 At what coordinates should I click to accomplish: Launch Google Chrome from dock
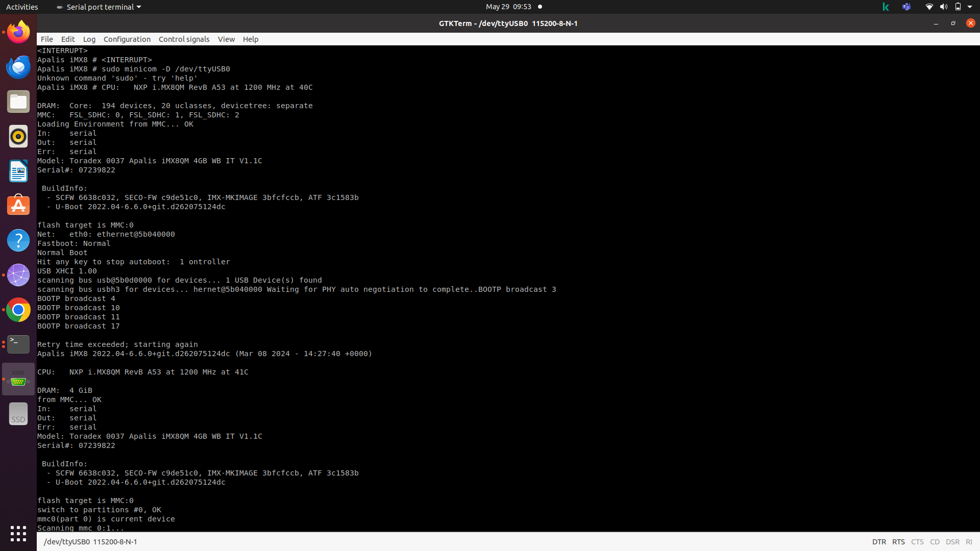point(18,310)
